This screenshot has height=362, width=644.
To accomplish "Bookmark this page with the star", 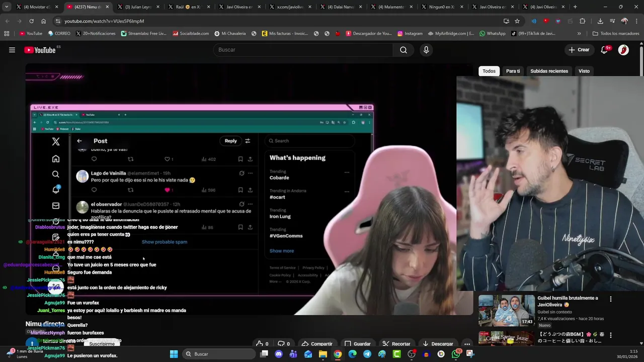I will click(517, 21).
